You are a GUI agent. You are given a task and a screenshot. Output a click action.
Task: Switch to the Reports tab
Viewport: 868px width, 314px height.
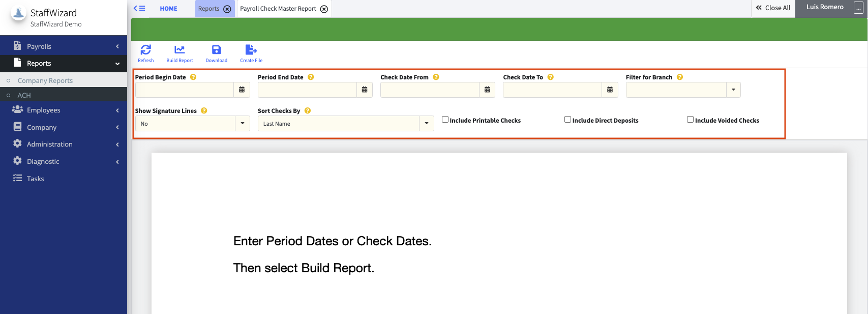(209, 9)
